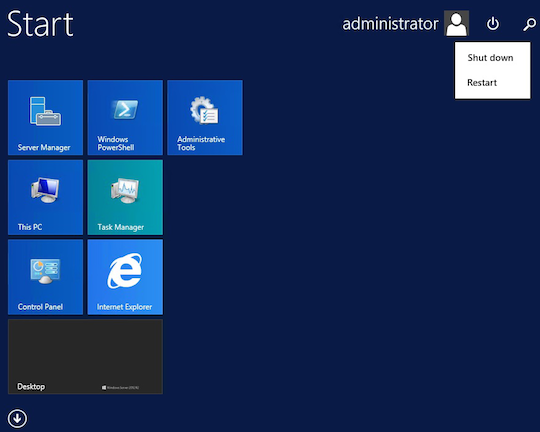Click the power options icon
The image size is (540, 432).
493,24
